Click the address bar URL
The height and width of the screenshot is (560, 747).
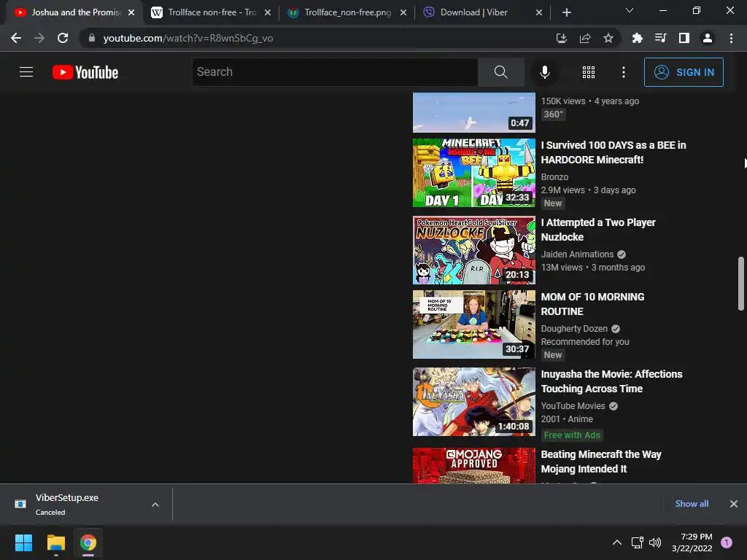188,38
